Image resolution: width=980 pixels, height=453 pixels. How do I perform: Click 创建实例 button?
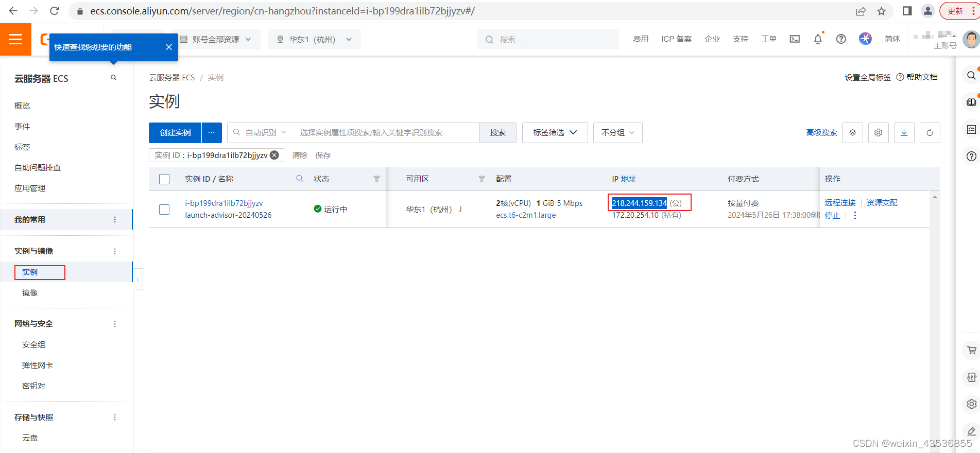point(175,133)
